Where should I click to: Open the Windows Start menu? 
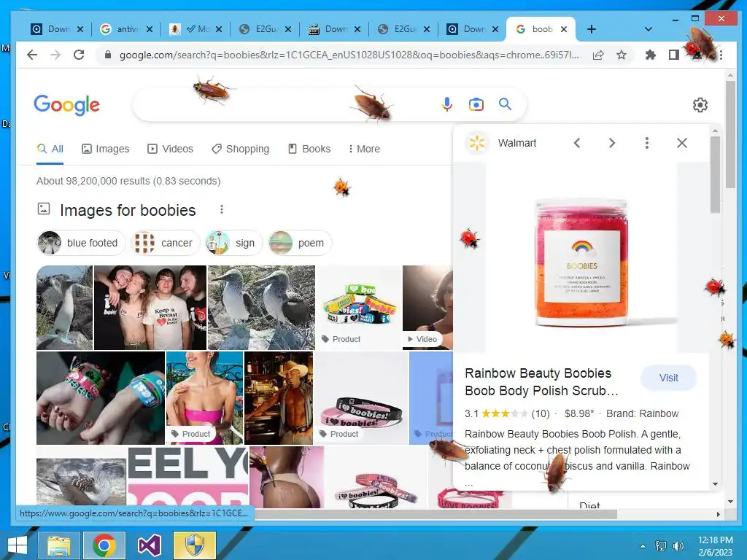[x=18, y=545]
